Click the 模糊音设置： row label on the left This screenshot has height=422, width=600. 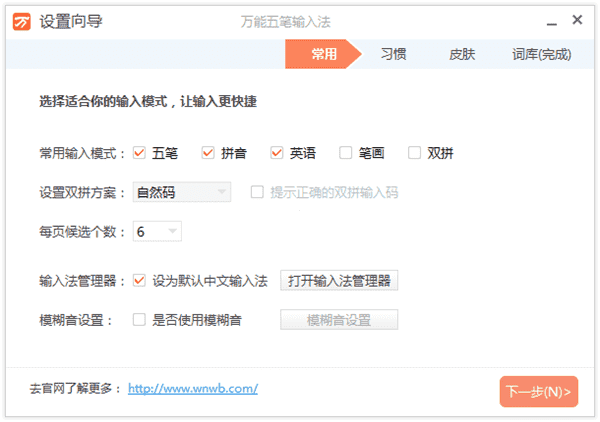click(75, 320)
